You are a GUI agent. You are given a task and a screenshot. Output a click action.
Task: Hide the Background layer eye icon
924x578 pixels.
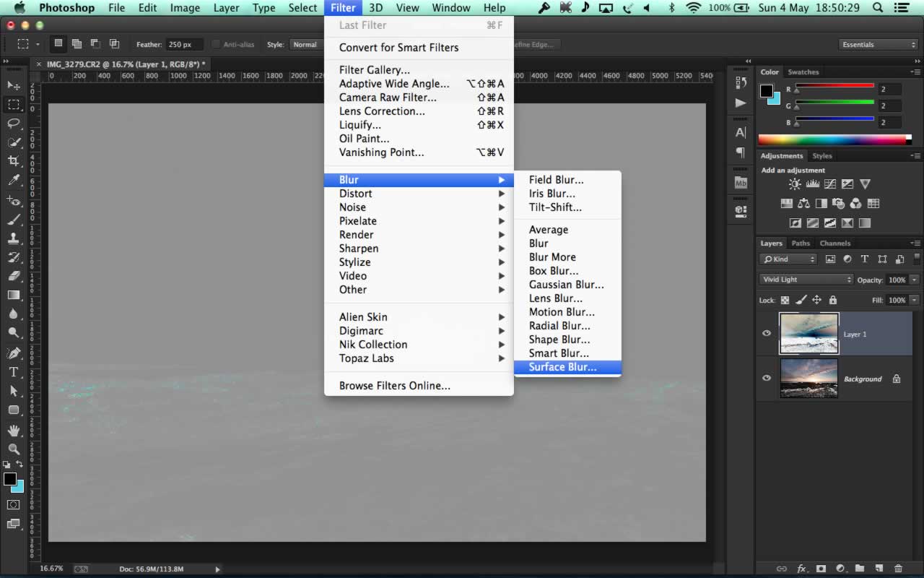[767, 378]
